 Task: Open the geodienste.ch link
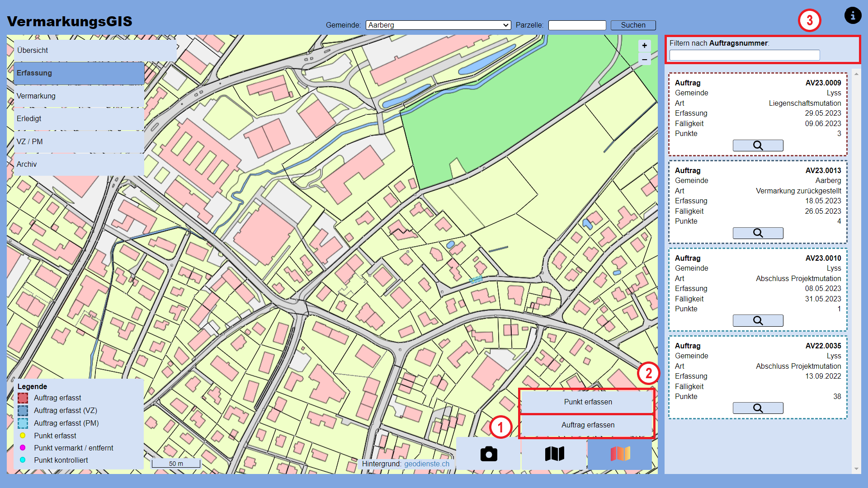tap(427, 464)
